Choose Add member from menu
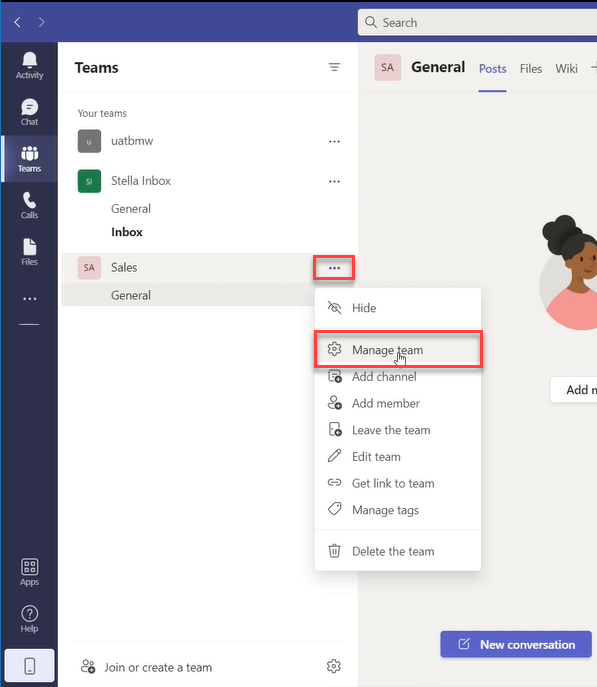Image resolution: width=597 pixels, height=687 pixels. pyautogui.click(x=398, y=403)
